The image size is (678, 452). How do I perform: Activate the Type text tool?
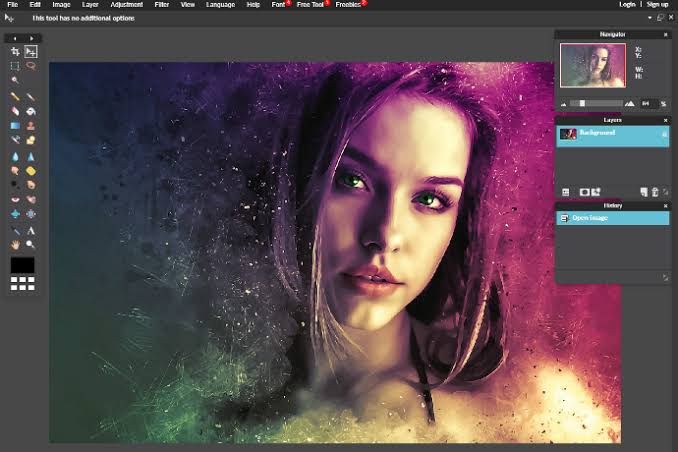31,230
